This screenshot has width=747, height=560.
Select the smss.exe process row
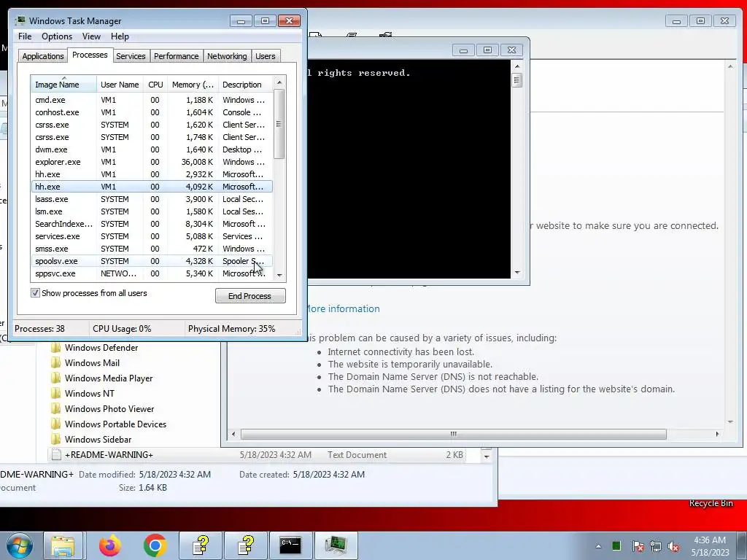click(x=152, y=249)
